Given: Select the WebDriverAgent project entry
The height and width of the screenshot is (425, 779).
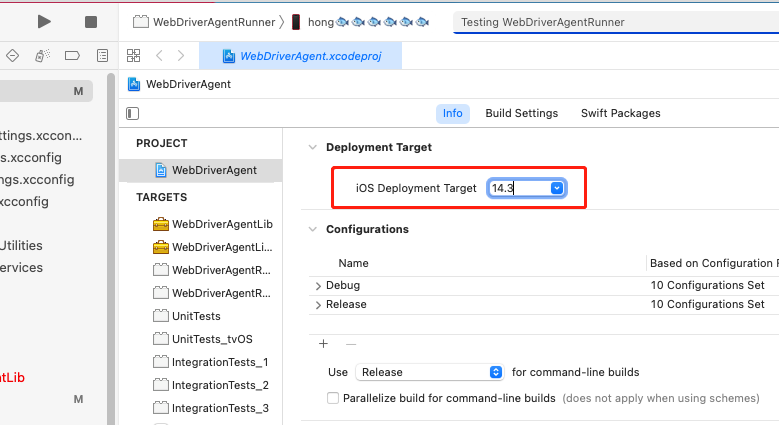Looking at the screenshot, I should coord(201,170).
